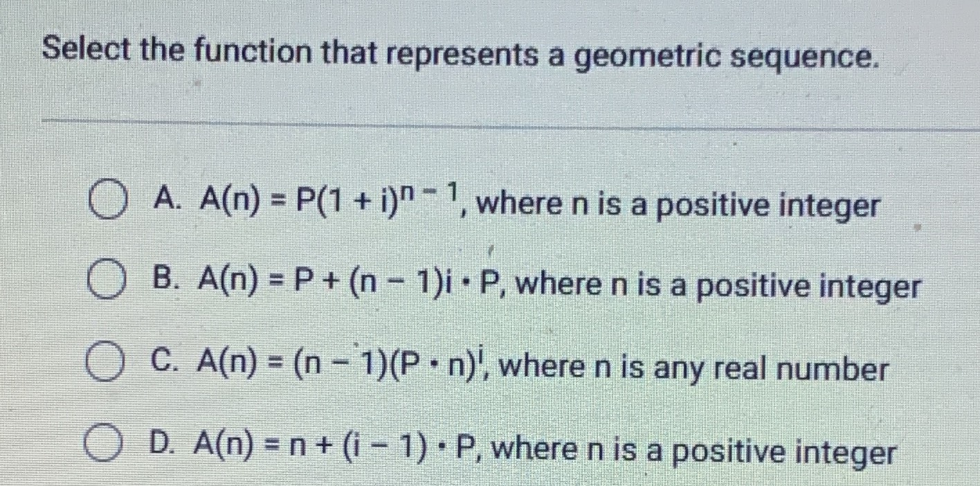Click option A's "where n is a positive integer"

679,206
